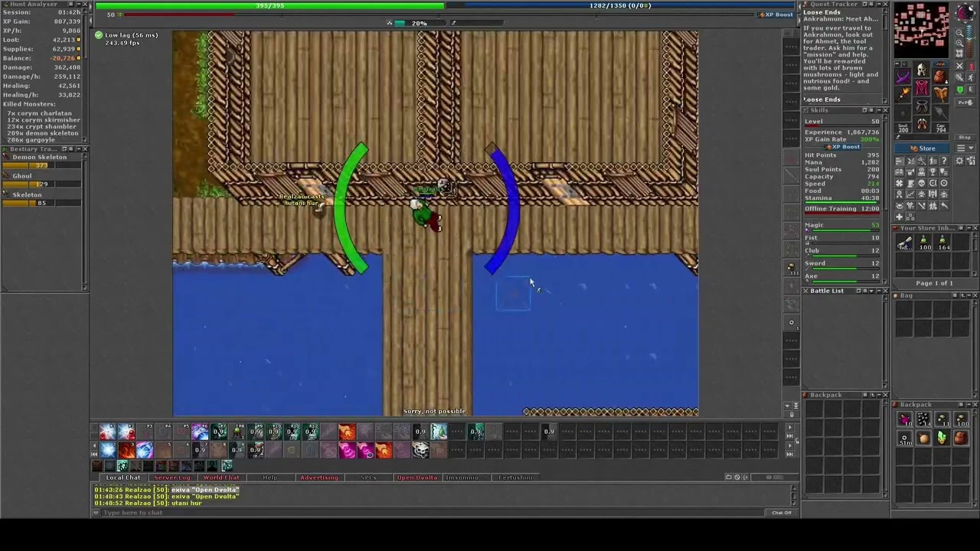Open the Advertising chat tab
Screen dimensions: 980x551
(x=318, y=478)
